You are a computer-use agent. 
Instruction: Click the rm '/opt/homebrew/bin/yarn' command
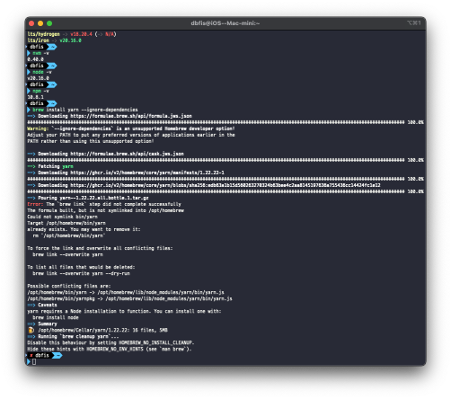[69, 236]
